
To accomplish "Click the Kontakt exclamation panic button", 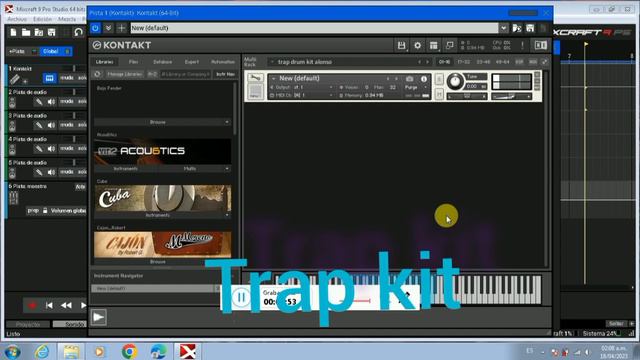I will (522, 45).
